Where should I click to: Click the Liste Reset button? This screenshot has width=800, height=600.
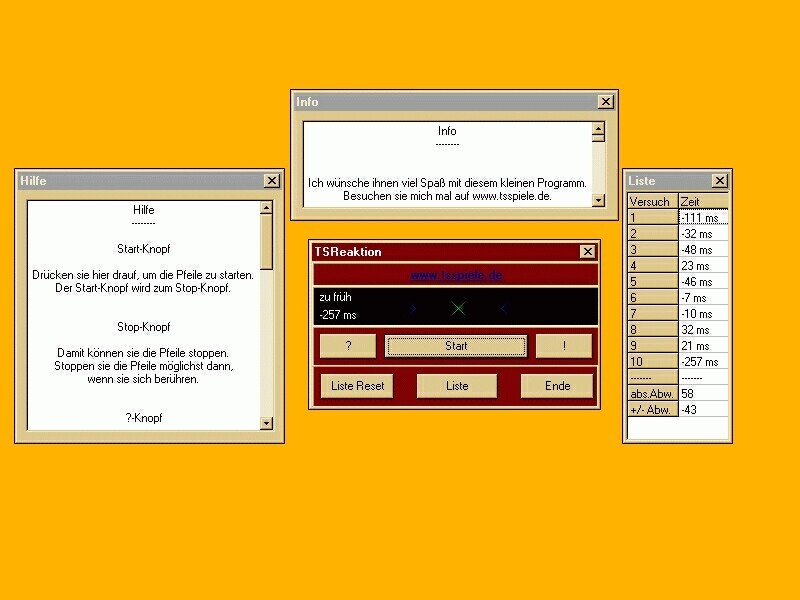coord(357,386)
